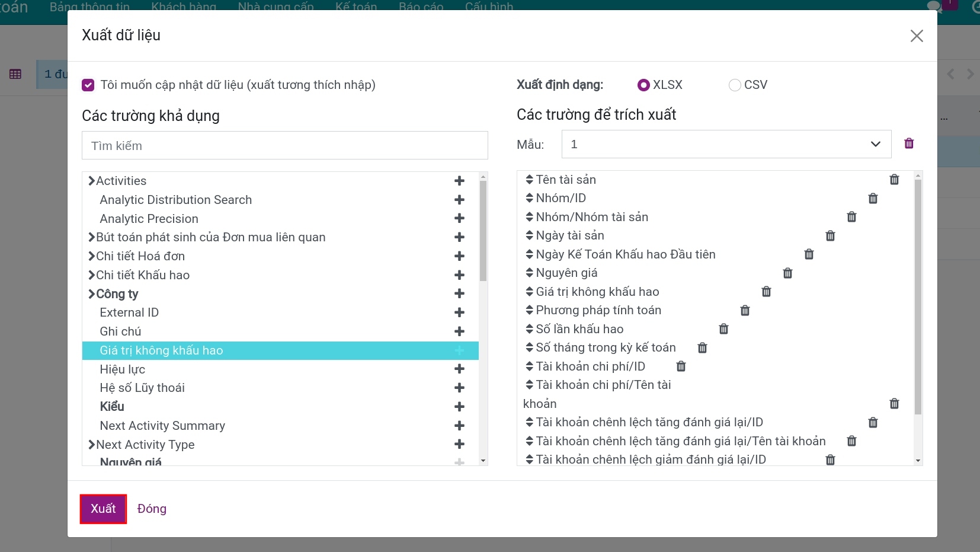Remove Tài khoản chi phí/ID field
This screenshot has height=552, width=980.
[x=681, y=366]
